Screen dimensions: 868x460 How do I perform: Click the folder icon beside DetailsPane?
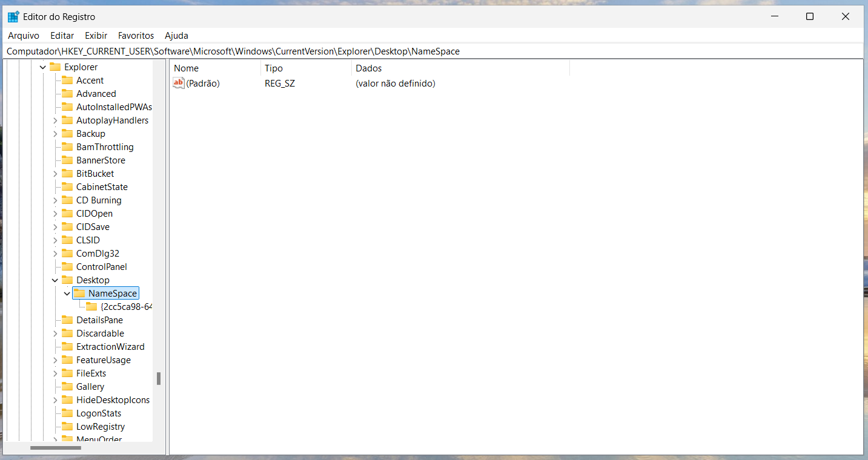tap(67, 320)
